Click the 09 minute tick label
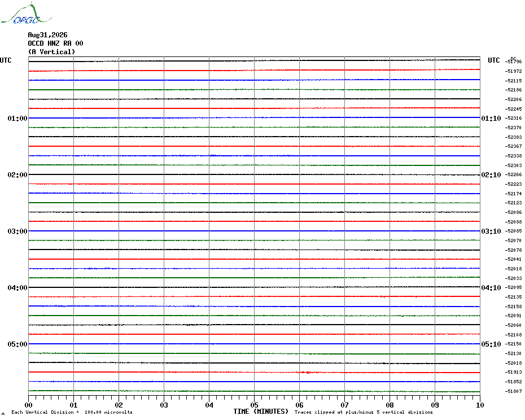The height and width of the screenshot is (420, 525). pos(435,405)
